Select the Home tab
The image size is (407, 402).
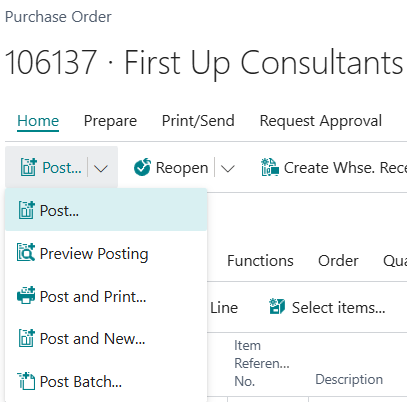point(38,121)
